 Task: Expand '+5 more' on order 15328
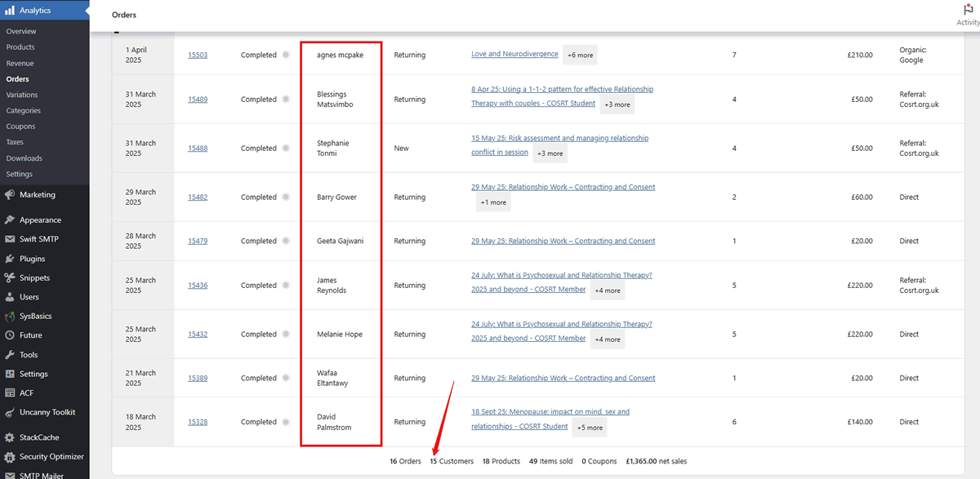click(590, 428)
